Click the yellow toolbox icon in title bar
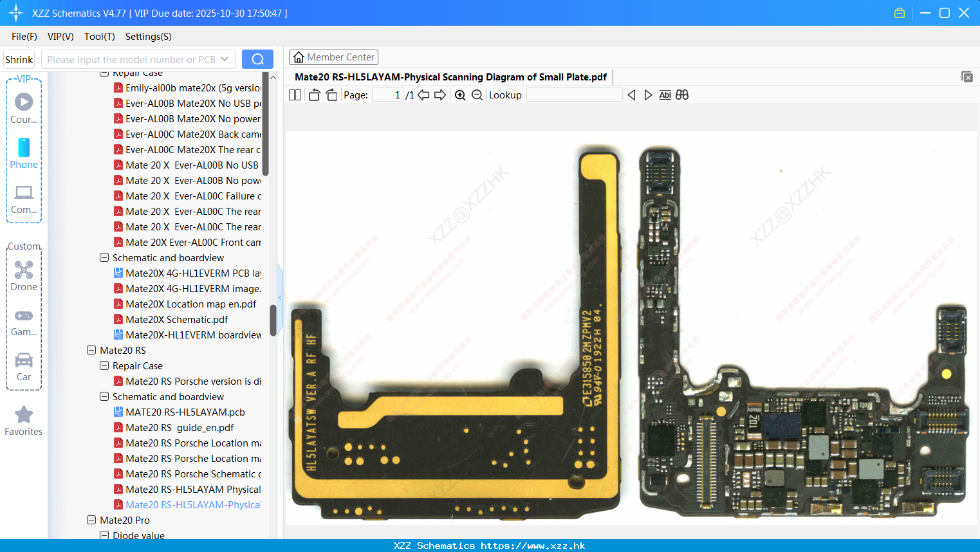This screenshot has width=980, height=552. coord(900,13)
